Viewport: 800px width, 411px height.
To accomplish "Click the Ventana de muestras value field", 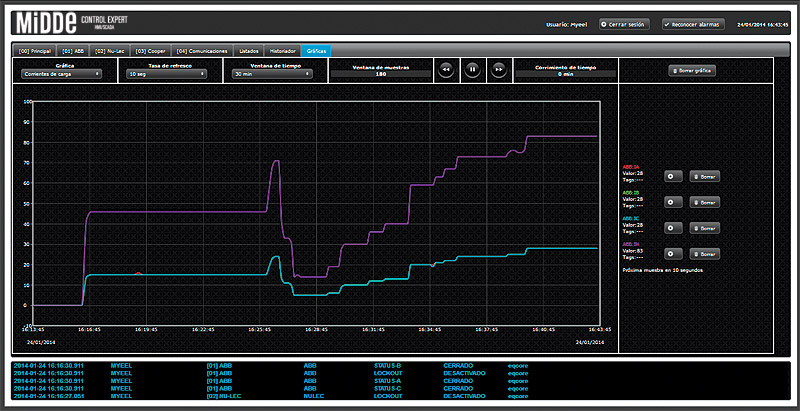I will coord(379,74).
